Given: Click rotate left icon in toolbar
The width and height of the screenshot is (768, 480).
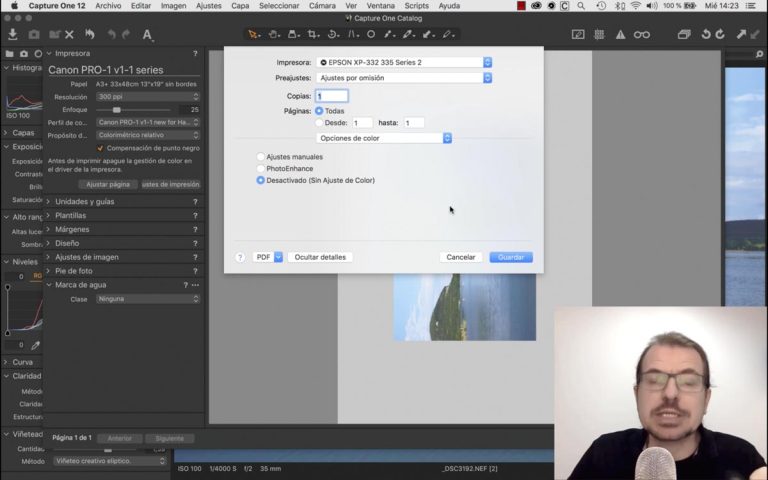Looking at the screenshot, I should point(706,34).
